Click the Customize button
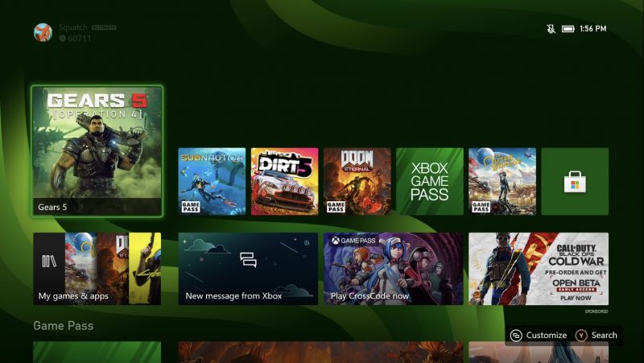This screenshot has height=363, width=644. tap(539, 336)
